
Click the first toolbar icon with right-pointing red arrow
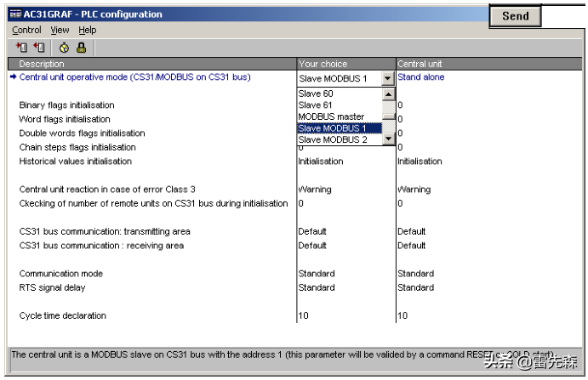coord(21,48)
